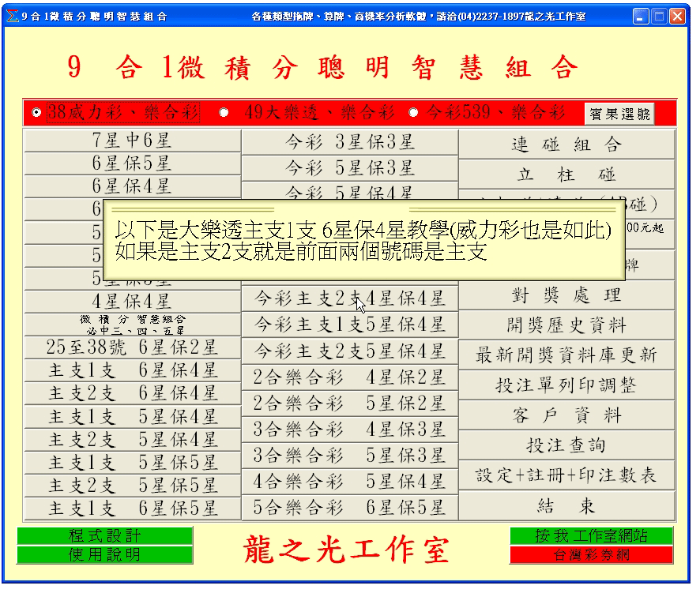Open the red 台灣彩券網 link
Screen dimensions: 700x593
coord(592,554)
